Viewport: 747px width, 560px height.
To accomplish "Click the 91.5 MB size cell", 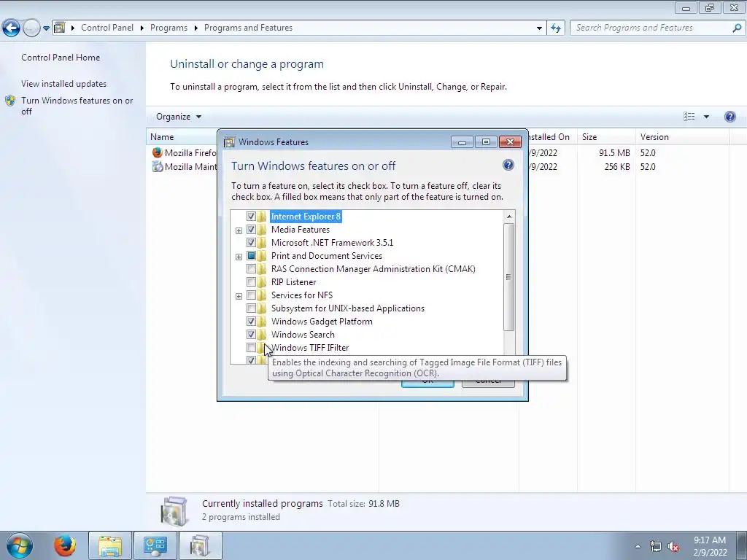I will pyautogui.click(x=614, y=153).
